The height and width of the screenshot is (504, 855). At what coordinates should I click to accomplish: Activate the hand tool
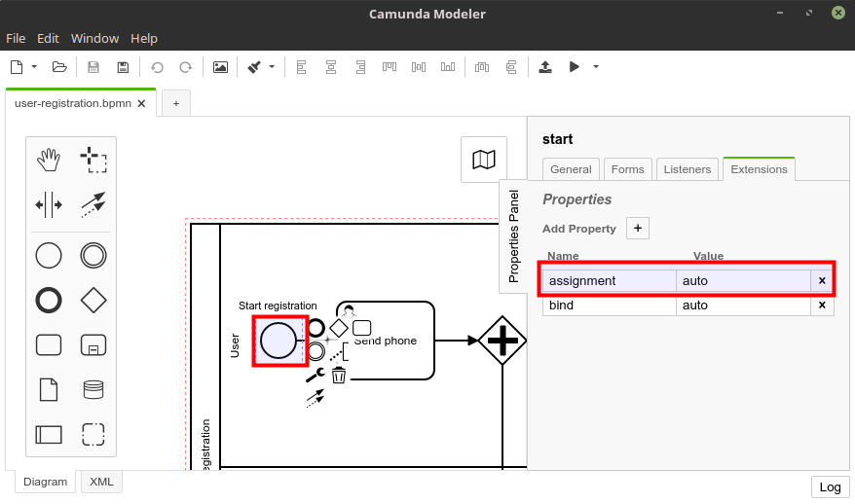(49, 160)
